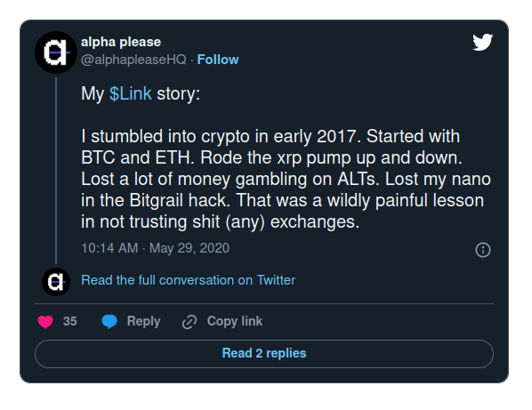Open the @alphapleaseHQ handle
Viewport: 532px width, 410px height.
click(x=133, y=60)
